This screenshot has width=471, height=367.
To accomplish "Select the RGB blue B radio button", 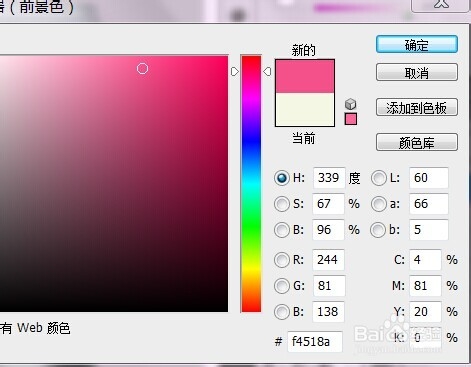I will (282, 312).
